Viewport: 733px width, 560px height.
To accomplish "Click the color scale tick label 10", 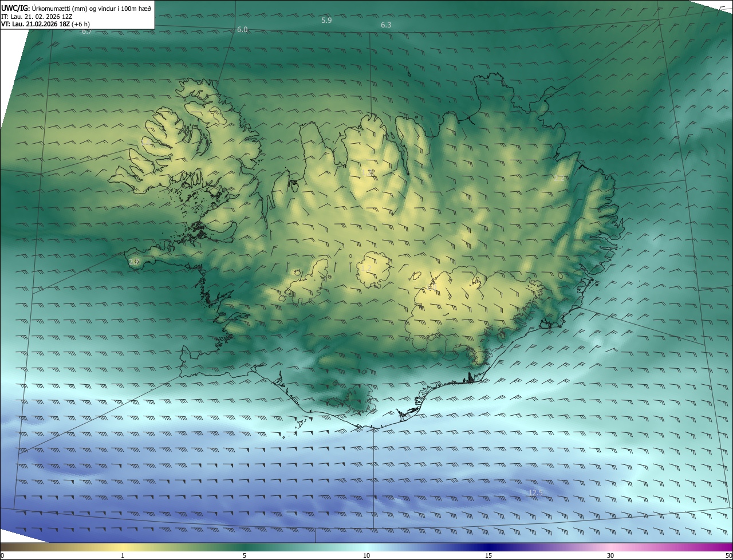I will 366,555.
